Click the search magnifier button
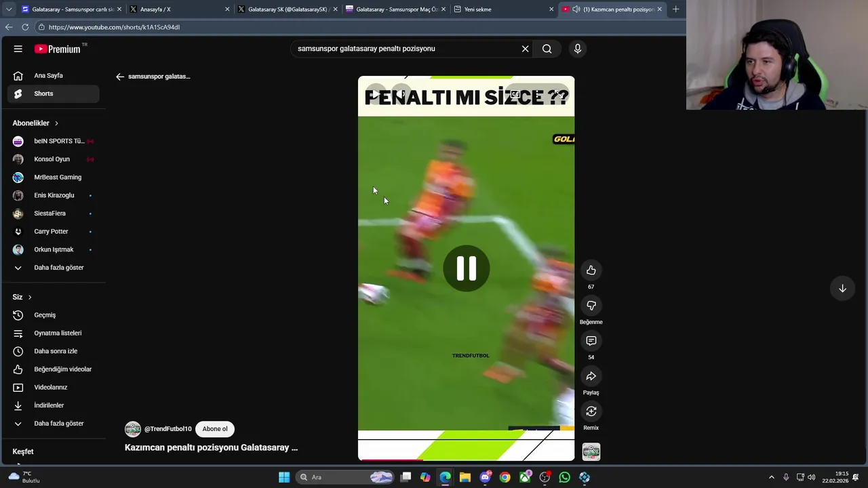The image size is (868, 488). 547,49
